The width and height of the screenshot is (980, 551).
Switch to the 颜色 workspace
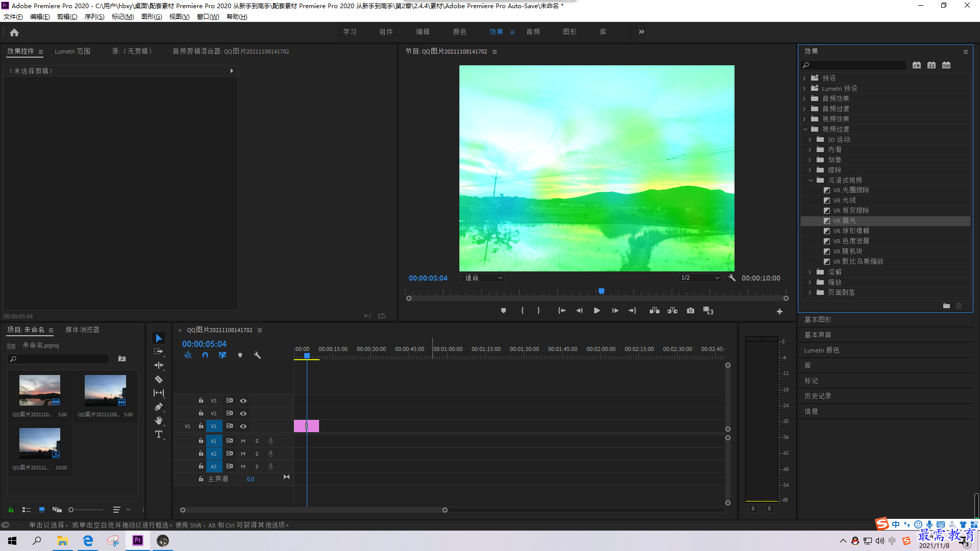click(x=459, y=32)
